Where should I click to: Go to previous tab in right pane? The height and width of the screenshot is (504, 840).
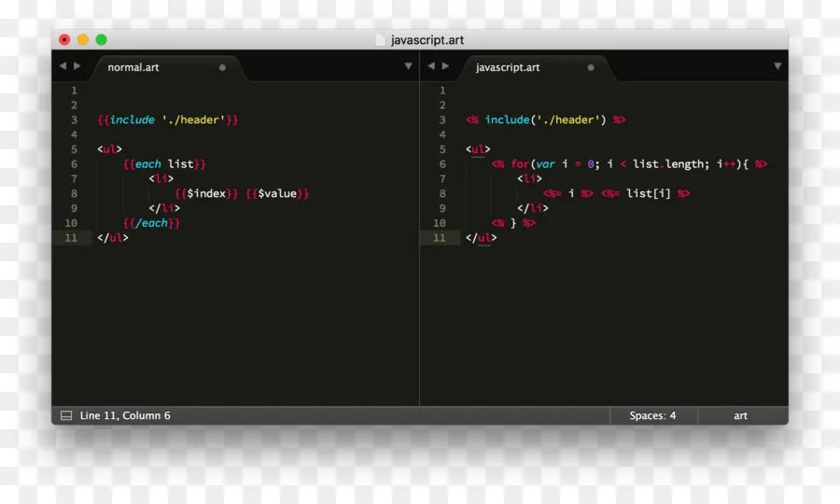(431, 66)
